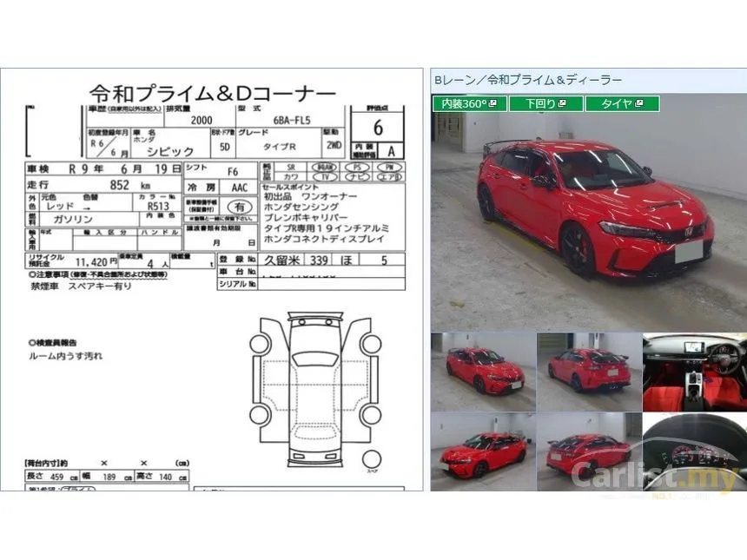747x560 pixels.
Task: Open the タイヤ tire view button
Action: click(x=622, y=103)
